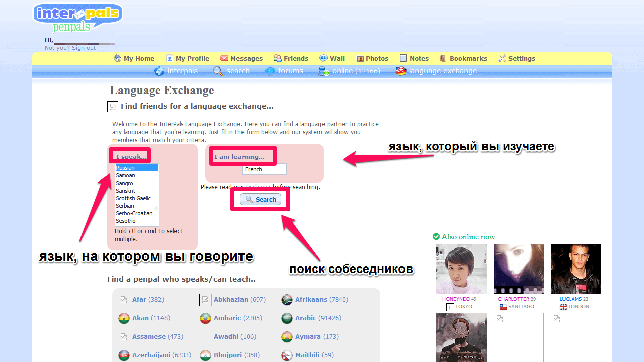The image size is (644, 362).
Task: Open LUGLAMS's profile photo
Action: click(x=576, y=269)
